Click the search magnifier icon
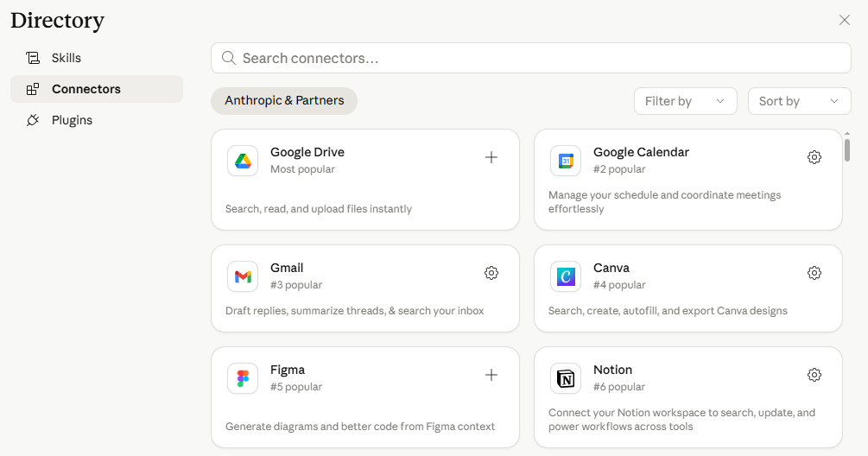868x456 pixels. pyautogui.click(x=229, y=58)
